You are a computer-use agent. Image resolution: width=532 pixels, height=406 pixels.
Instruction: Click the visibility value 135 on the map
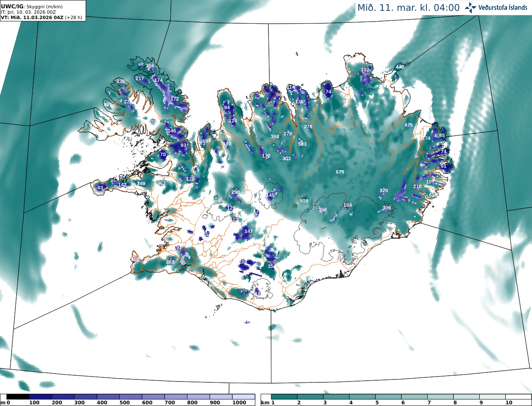299,102
